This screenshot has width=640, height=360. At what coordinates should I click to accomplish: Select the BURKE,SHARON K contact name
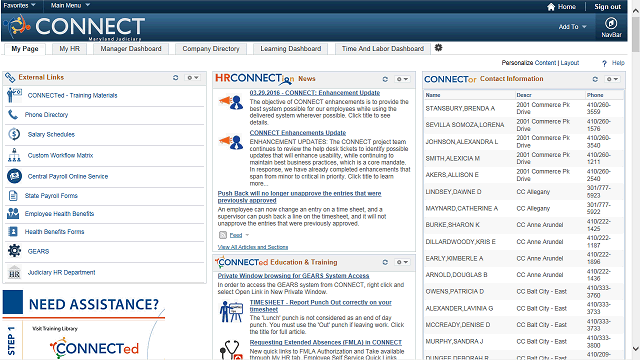(x=452, y=225)
